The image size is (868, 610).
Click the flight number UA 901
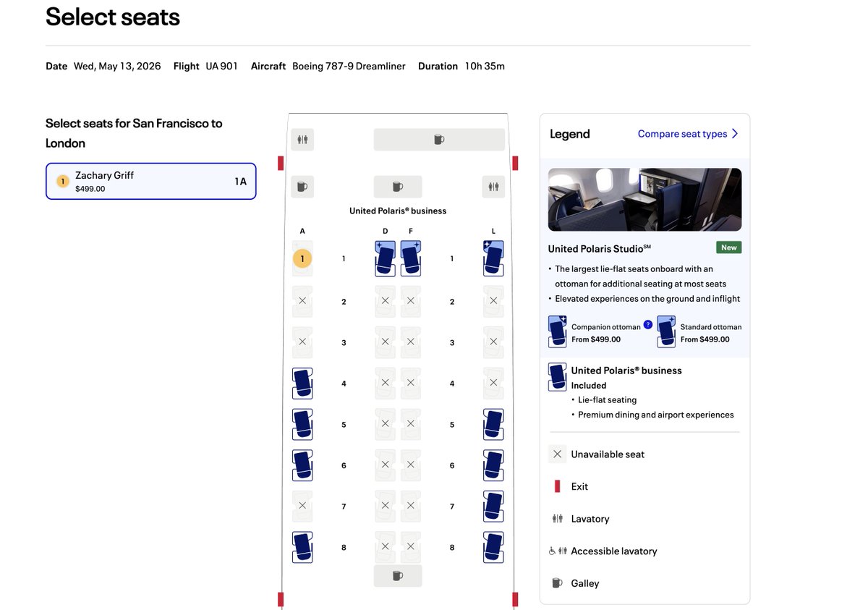[221, 66]
